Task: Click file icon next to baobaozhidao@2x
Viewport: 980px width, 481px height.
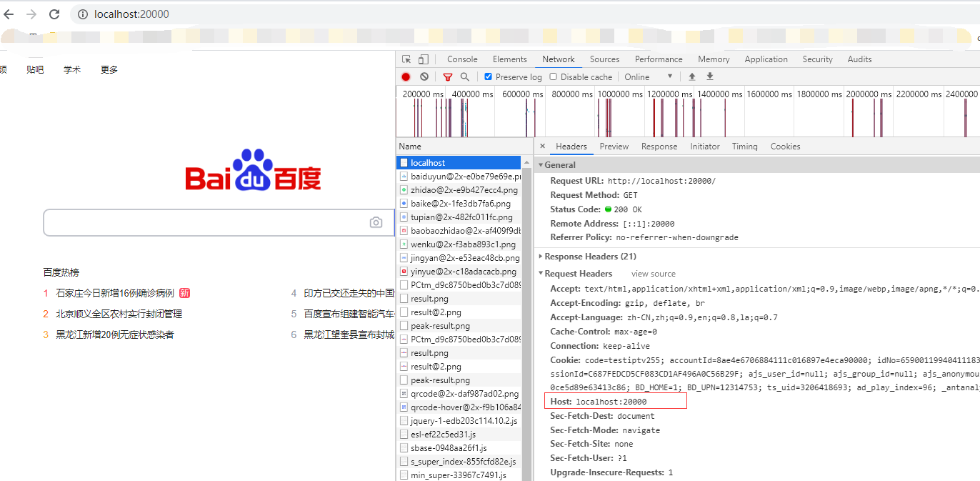Action: 404,231
